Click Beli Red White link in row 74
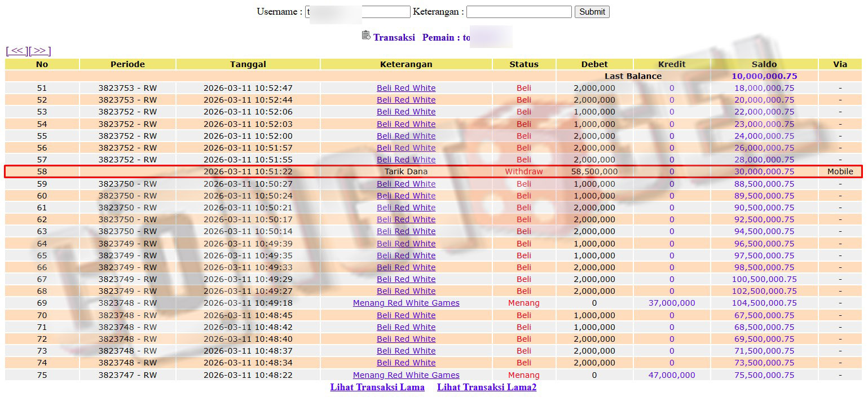The image size is (868, 401). (x=406, y=363)
